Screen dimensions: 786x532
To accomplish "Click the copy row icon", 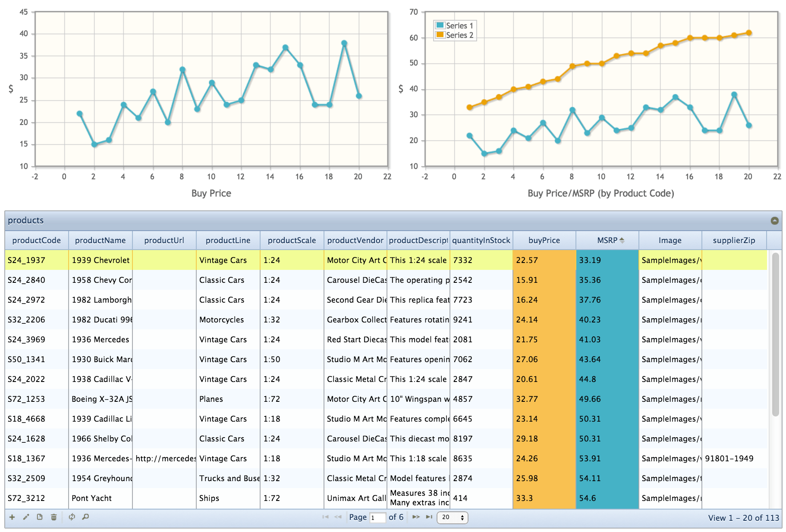I will click(40, 517).
